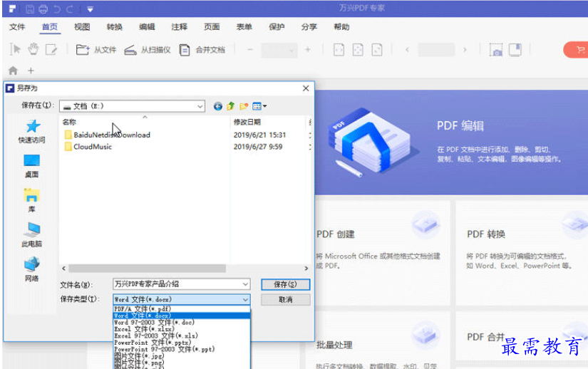Open the 帮助 menu
This screenshot has width=588, height=369.
(341, 27)
